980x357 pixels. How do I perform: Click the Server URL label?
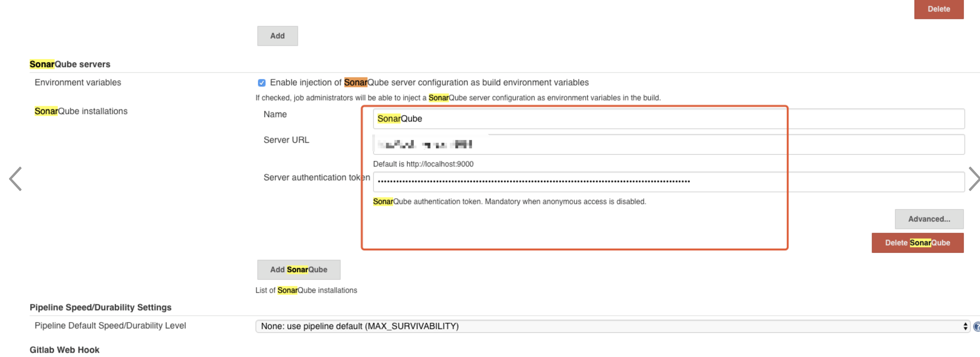(x=286, y=140)
